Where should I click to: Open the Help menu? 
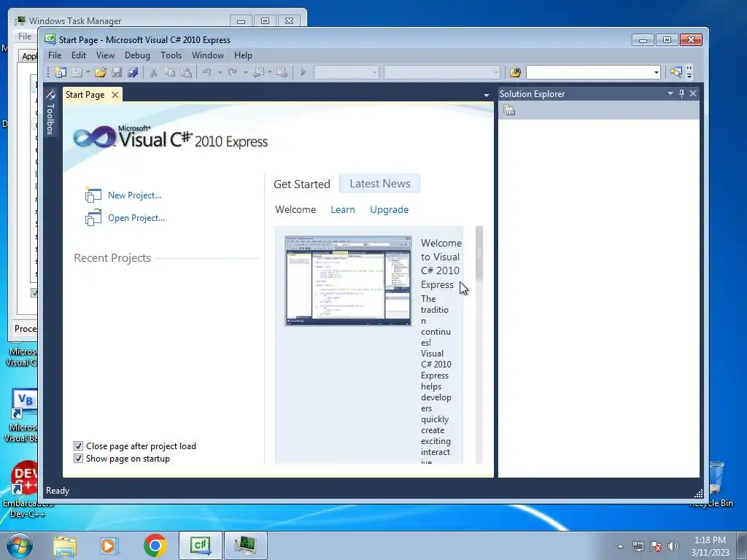coord(243,55)
